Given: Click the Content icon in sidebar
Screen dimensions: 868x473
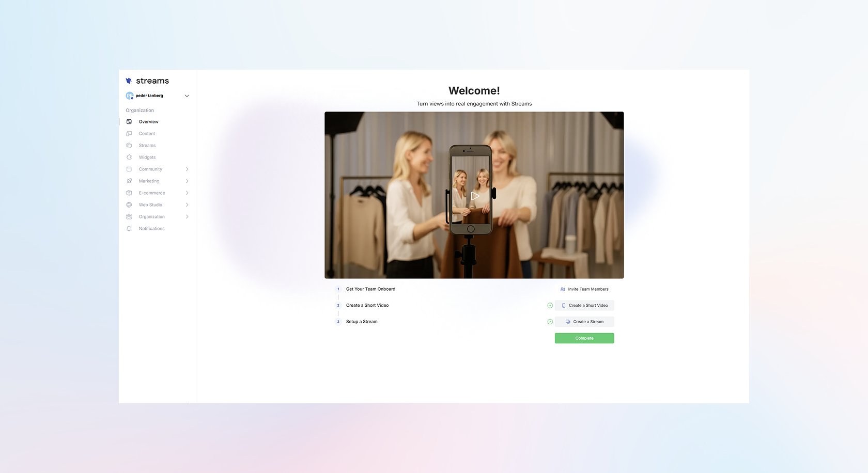Looking at the screenshot, I should (129, 134).
